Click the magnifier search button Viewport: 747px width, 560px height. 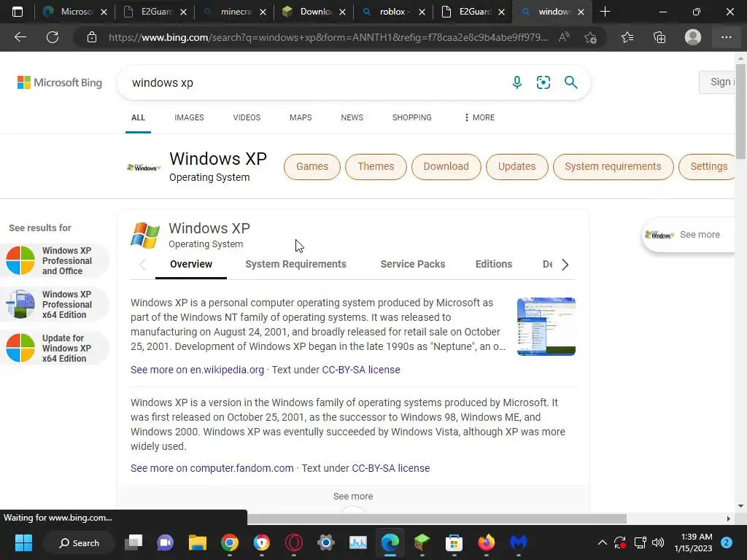(570, 82)
